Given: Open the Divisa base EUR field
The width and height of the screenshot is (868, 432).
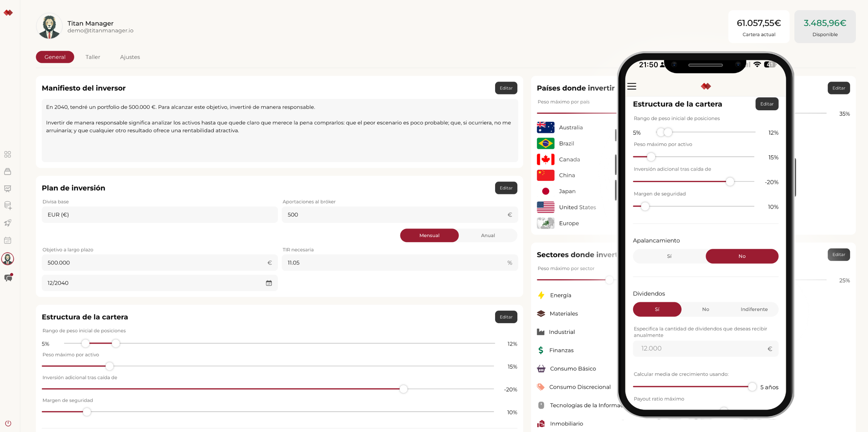Looking at the screenshot, I should pyautogui.click(x=159, y=214).
